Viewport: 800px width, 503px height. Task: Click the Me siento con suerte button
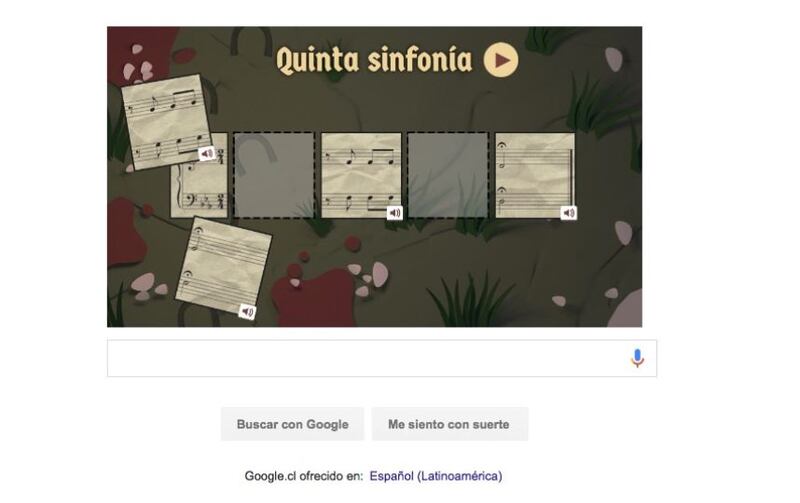449,424
